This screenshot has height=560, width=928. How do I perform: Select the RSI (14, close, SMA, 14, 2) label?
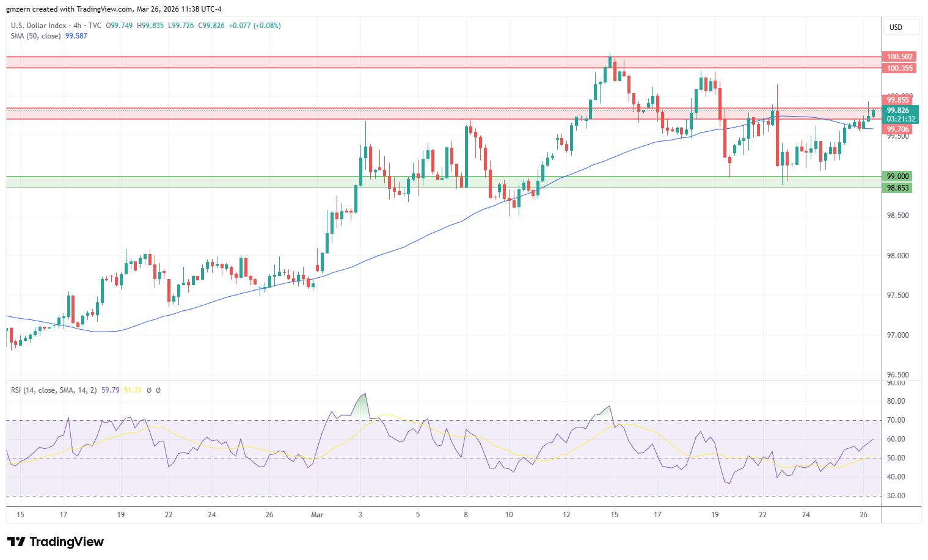tap(54, 390)
